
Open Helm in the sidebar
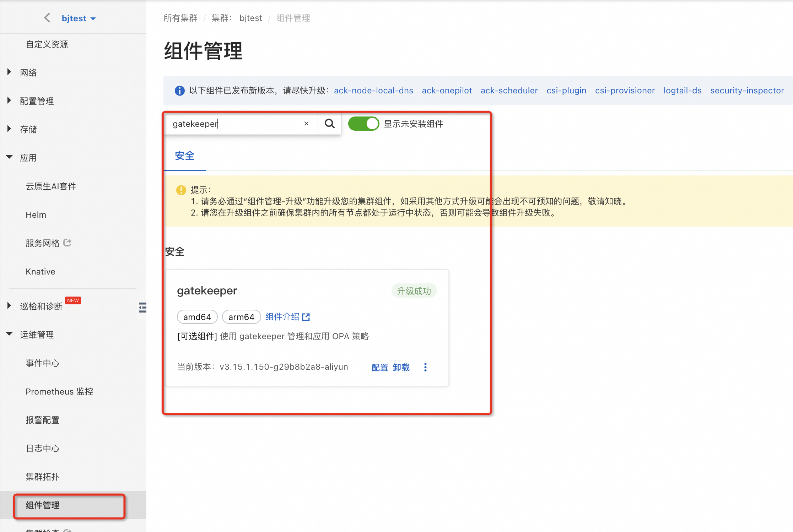pyautogui.click(x=36, y=215)
